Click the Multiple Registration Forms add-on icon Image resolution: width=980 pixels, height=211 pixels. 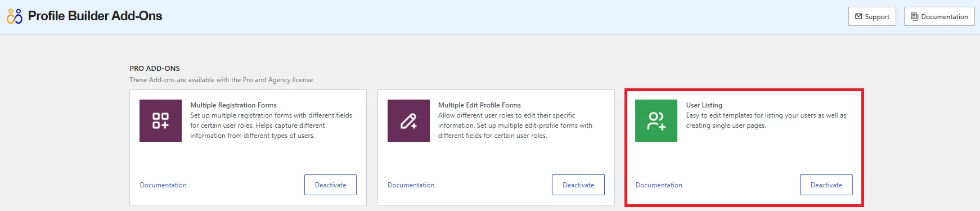pos(160,120)
